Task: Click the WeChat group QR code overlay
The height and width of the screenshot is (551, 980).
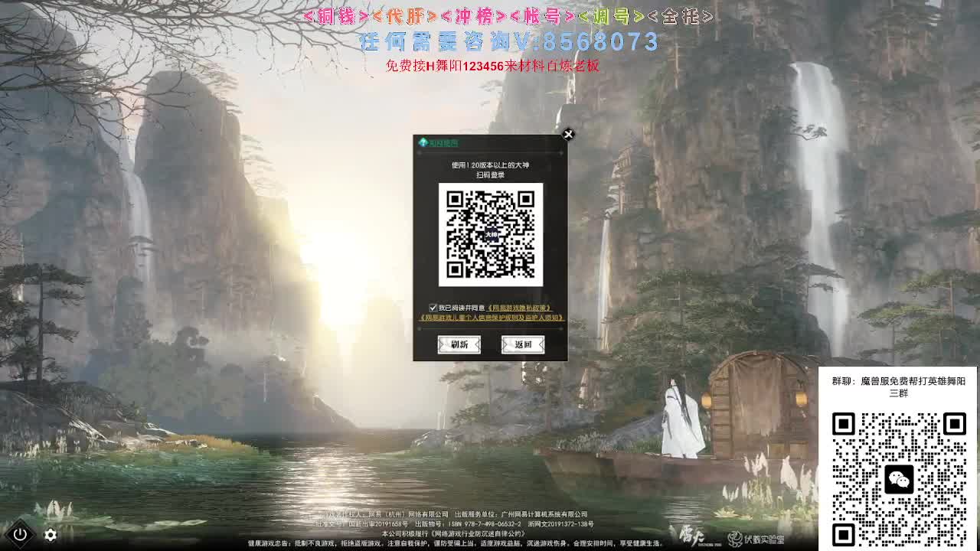Action: click(x=898, y=479)
